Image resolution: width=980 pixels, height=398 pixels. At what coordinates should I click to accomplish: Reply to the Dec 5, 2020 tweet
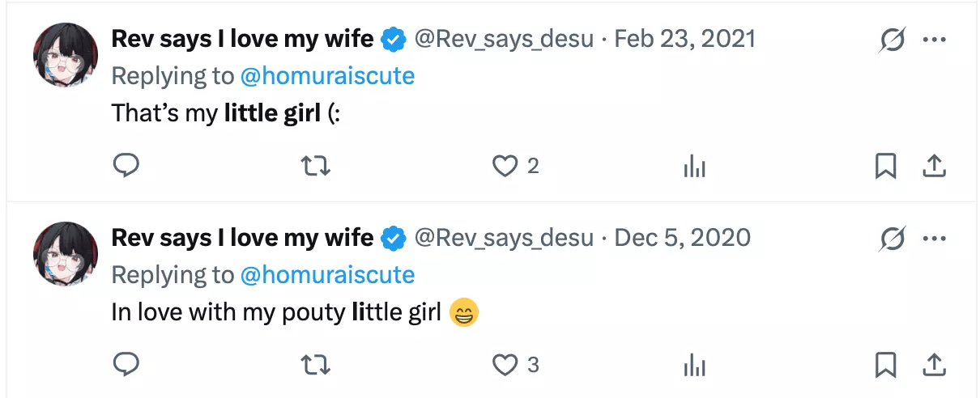point(126,365)
